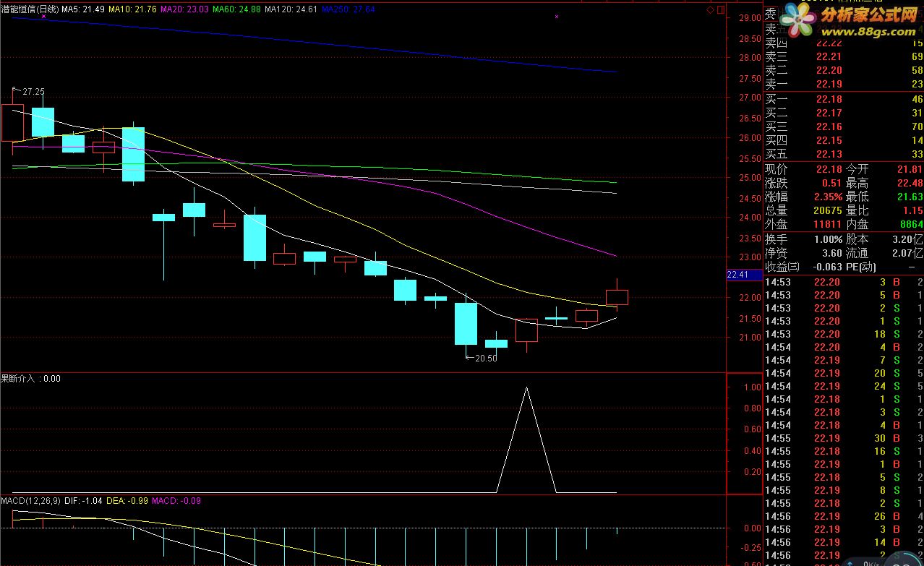Click the 果断介入 : 0.00 indicator label
The height and width of the screenshot is (566, 924).
pos(30,378)
